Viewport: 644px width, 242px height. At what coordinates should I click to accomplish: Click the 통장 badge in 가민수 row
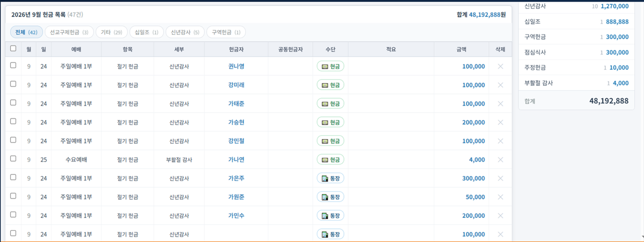coord(330,216)
